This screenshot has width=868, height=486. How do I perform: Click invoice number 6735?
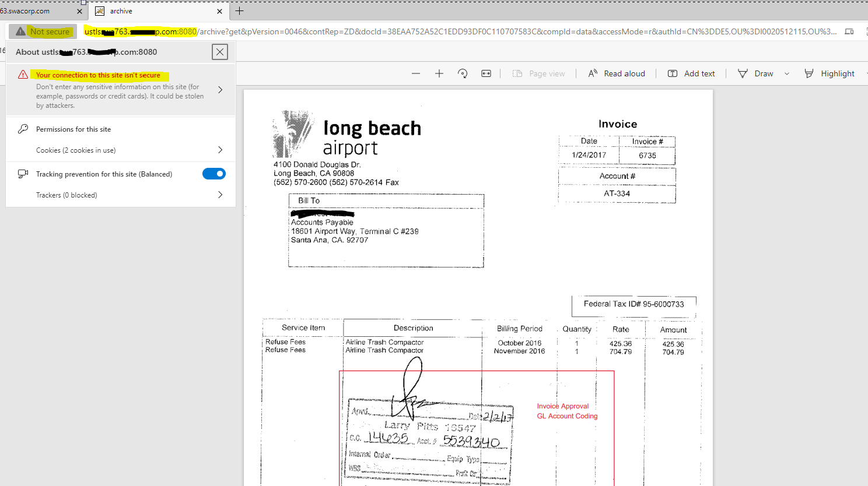[x=647, y=156]
